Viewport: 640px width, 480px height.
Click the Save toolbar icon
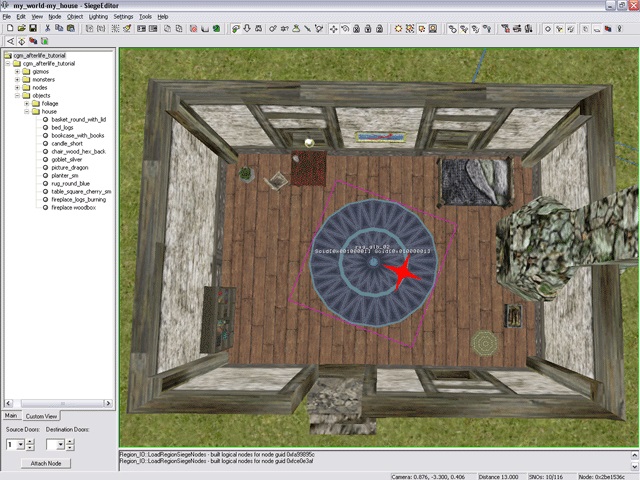click(33, 28)
